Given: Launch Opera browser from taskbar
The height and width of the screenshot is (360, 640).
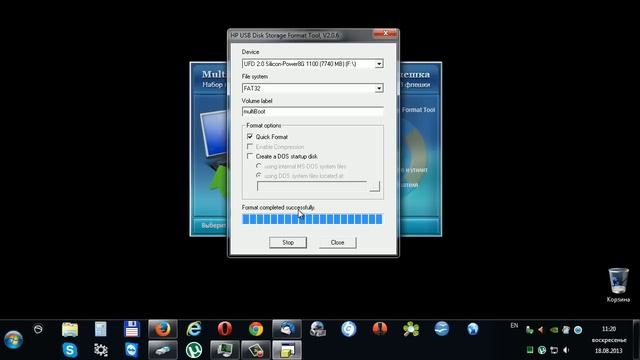Looking at the screenshot, I should pos(225,329).
